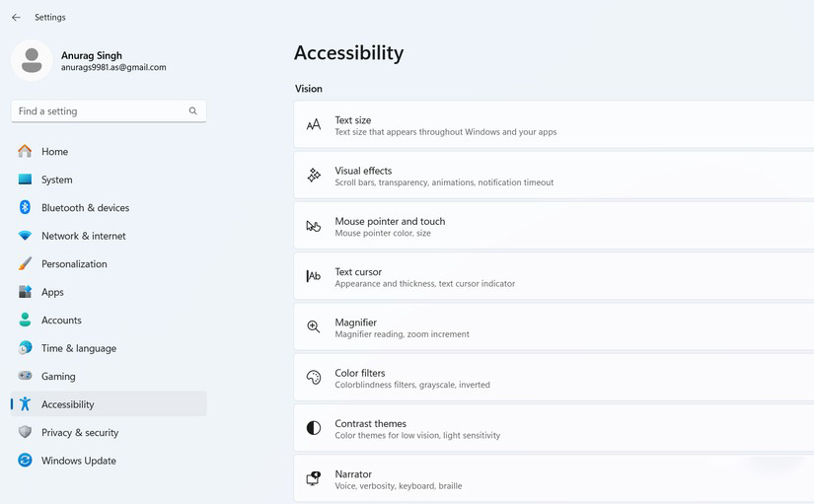This screenshot has width=814, height=504.
Task: Open Accounts settings label
Action: click(x=61, y=320)
